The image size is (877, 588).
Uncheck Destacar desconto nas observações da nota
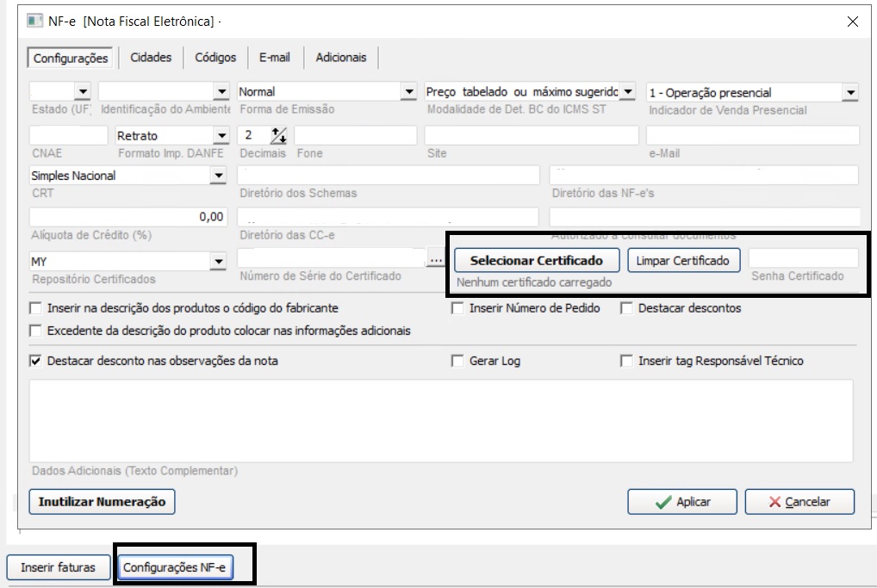(36, 362)
